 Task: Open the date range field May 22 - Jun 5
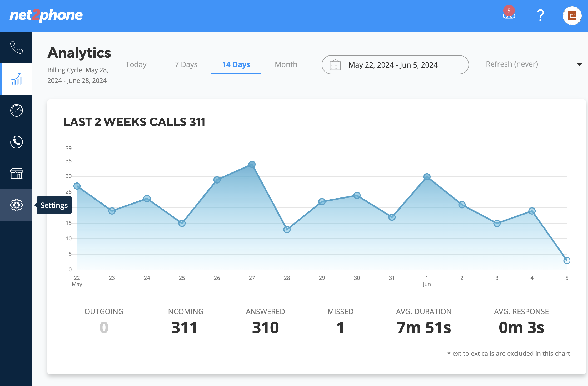click(x=395, y=65)
